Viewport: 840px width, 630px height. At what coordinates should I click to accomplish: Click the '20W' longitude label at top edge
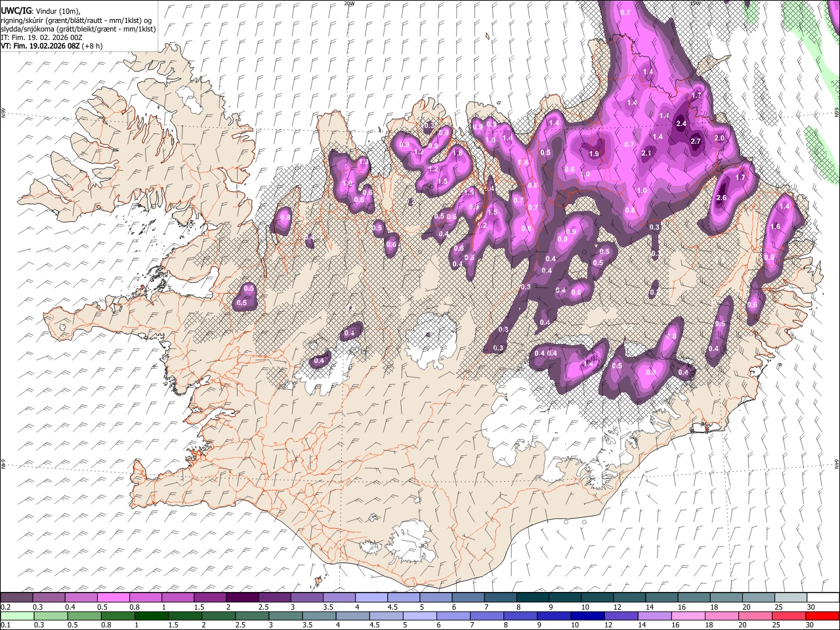(349, 3)
